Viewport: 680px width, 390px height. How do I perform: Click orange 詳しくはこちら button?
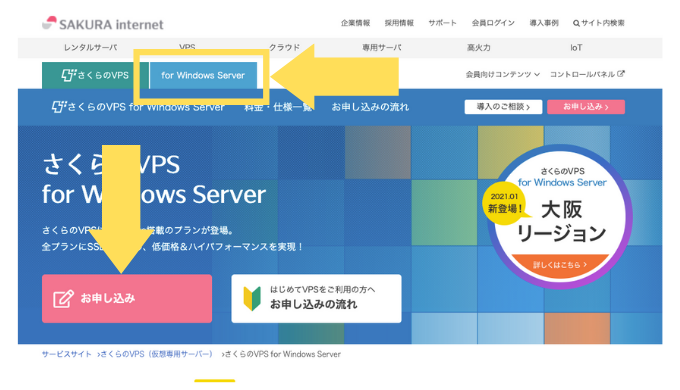click(x=560, y=264)
